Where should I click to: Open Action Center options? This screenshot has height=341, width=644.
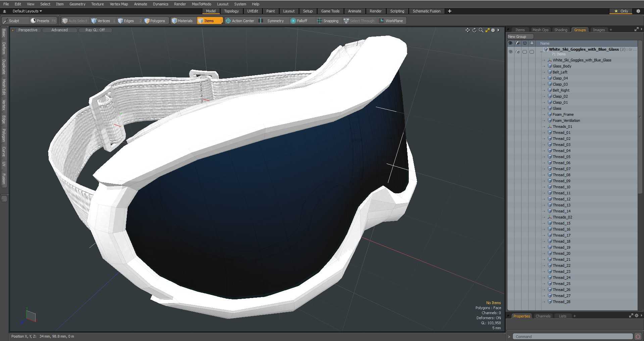[240, 21]
